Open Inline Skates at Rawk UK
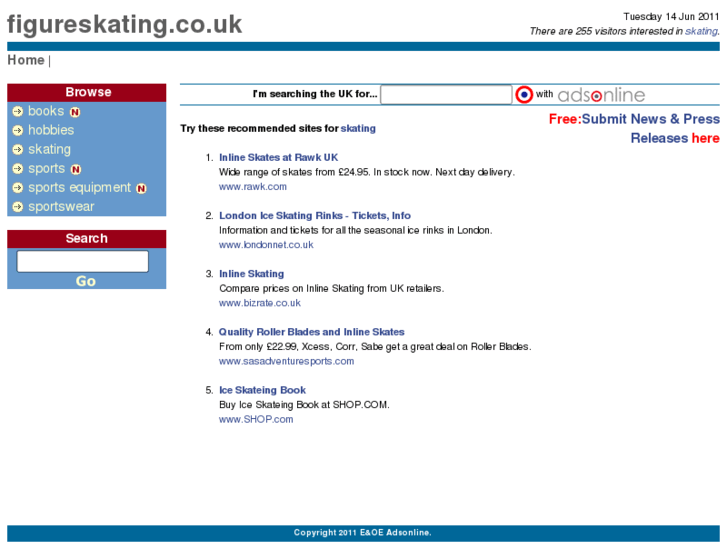The height and width of the screenshot is (545, 727). [279, 158]
